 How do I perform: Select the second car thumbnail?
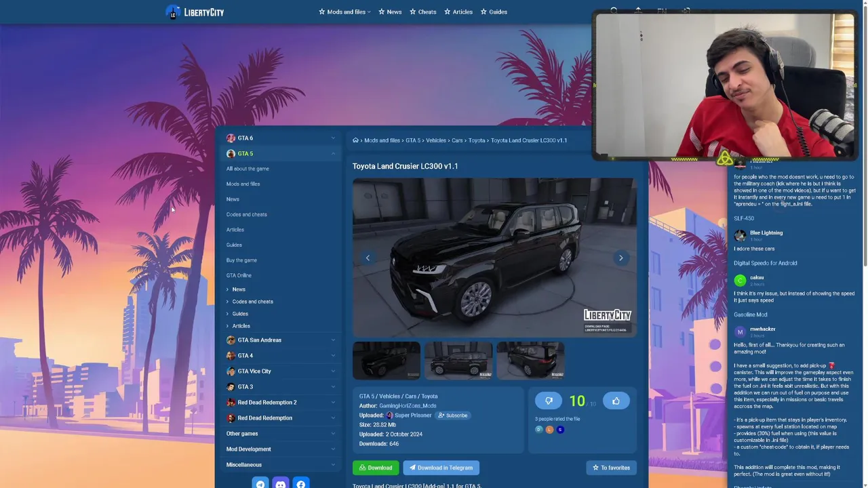click(458, 361)
